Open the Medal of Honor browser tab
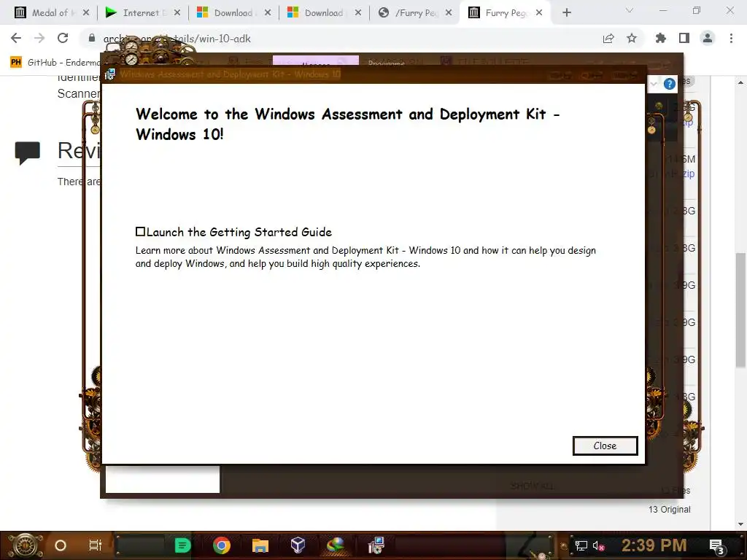The image size is (747, 560). (52, 13)
